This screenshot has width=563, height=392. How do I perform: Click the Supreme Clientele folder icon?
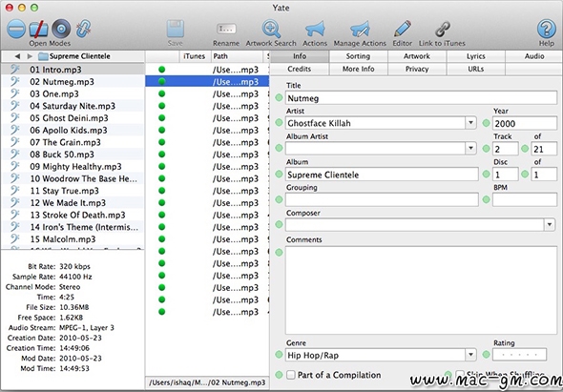[x=43, y=56]
